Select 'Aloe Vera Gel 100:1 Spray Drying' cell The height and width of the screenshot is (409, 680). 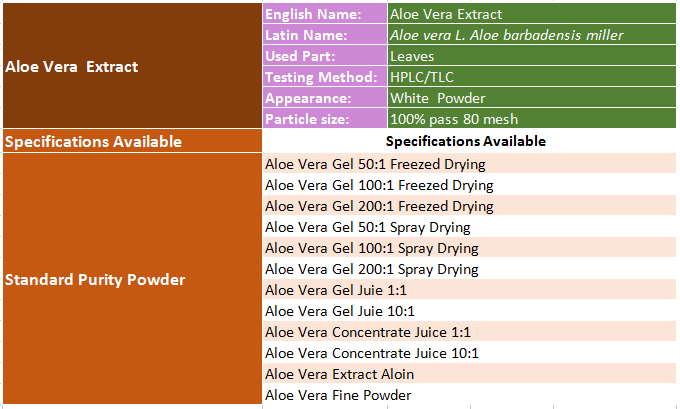click(466, 248)
